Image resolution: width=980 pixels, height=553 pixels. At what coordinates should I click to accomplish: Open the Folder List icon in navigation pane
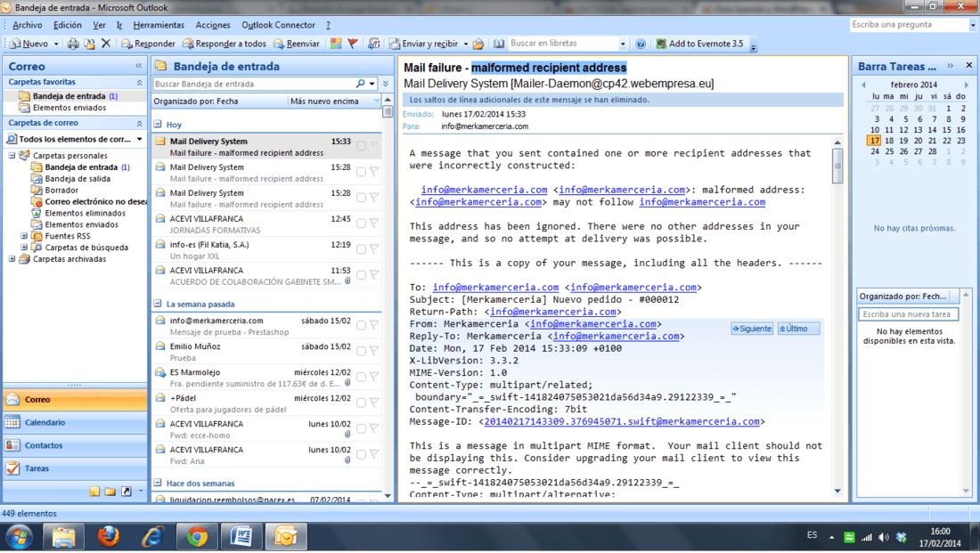point(110,492)
